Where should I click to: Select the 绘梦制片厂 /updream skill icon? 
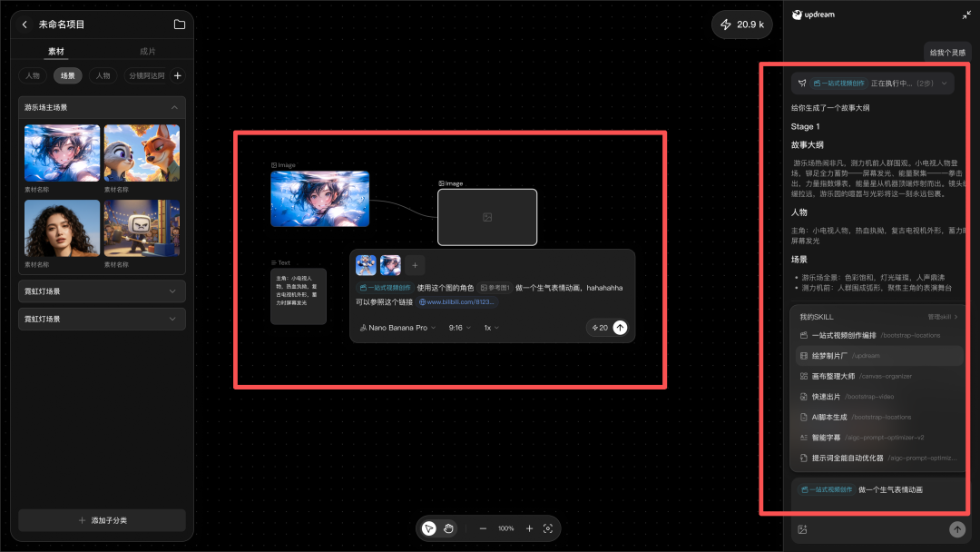click(802, 355)
